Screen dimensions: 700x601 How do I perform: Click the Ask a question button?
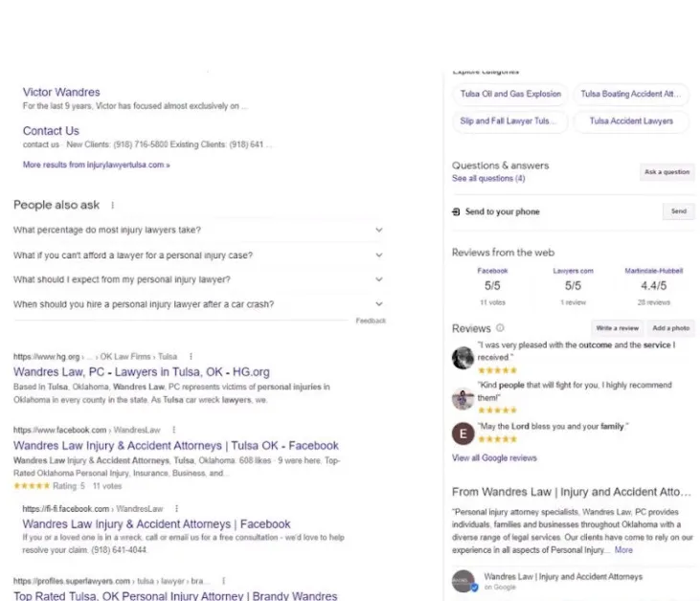[667, 171]
